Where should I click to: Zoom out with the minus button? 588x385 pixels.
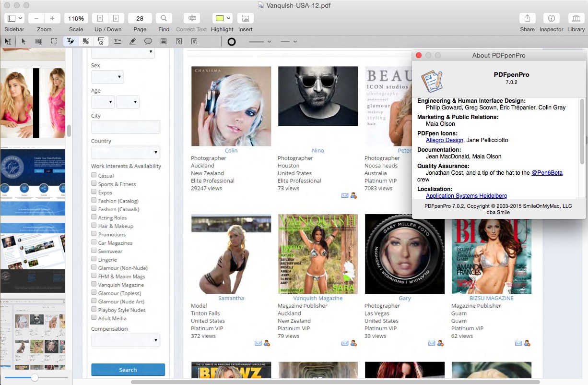(36, 18)
